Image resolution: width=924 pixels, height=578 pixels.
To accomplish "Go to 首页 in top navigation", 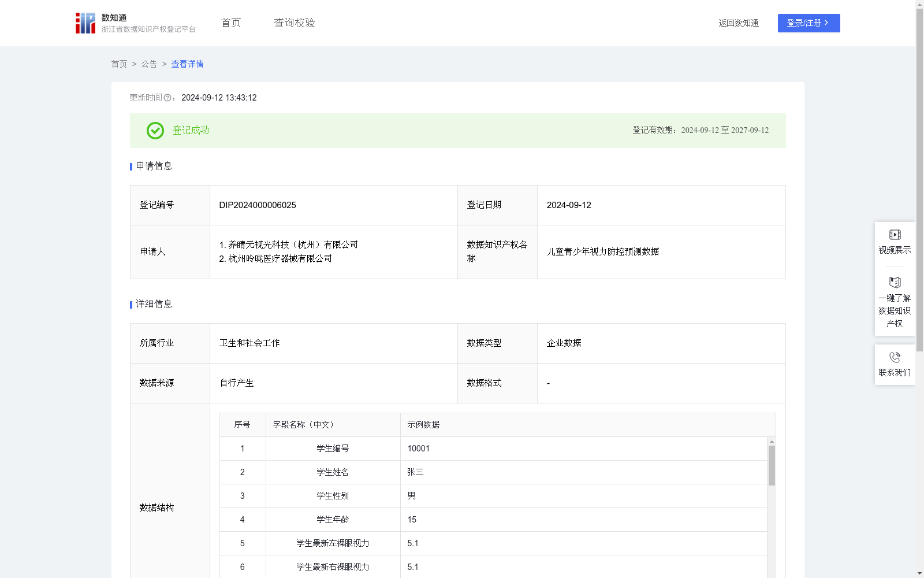I will click(x=231, y=23).
